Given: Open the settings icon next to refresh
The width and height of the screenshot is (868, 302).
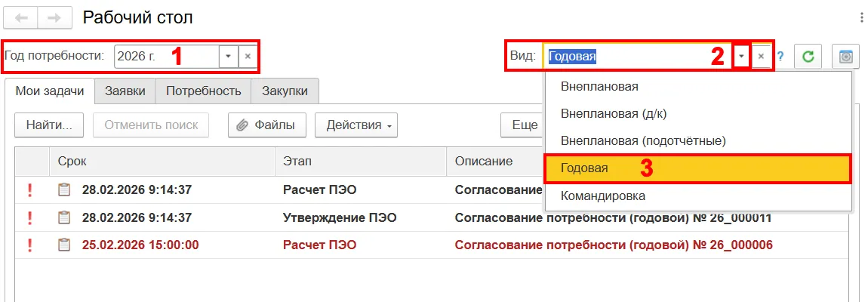Looking at the screenshot, I should pyautogui.click(x=845, y=57).
